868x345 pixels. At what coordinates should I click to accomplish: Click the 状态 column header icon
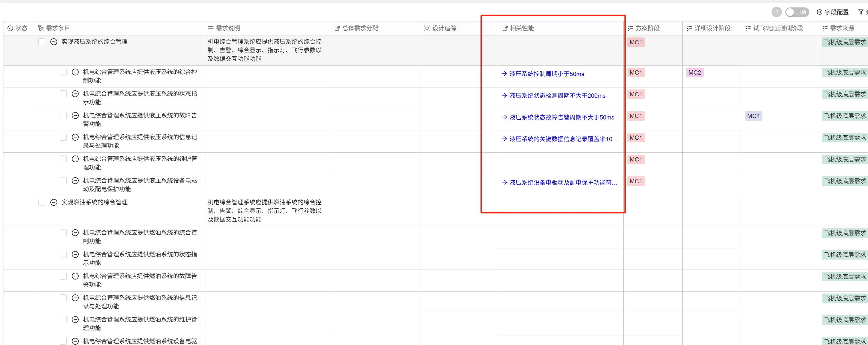tap(11, 28)
